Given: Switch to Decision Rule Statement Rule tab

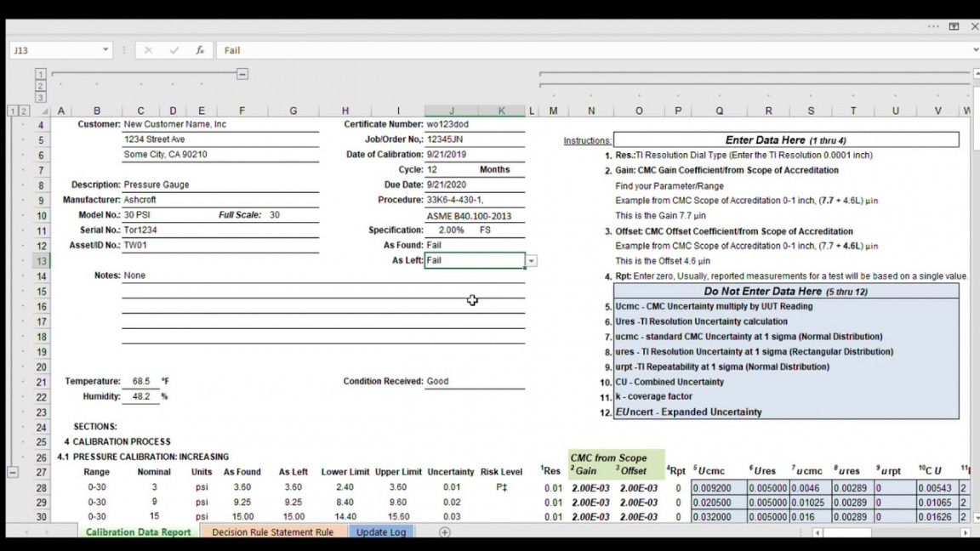Looking at the screenshot, I should (x=272, y=532).
